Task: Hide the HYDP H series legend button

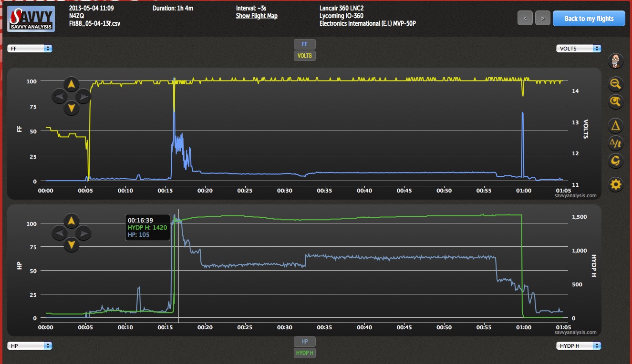Action: pos(304,353)
